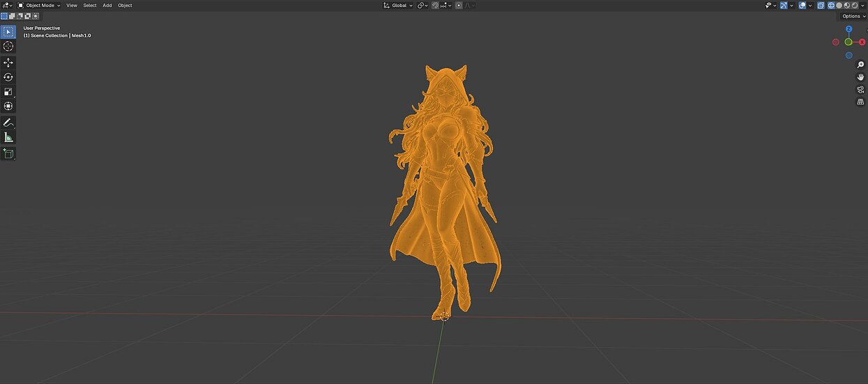This screenshot has height=384, width=868.
Task: Toggle the snap magnet
Action: coord(435,6)
